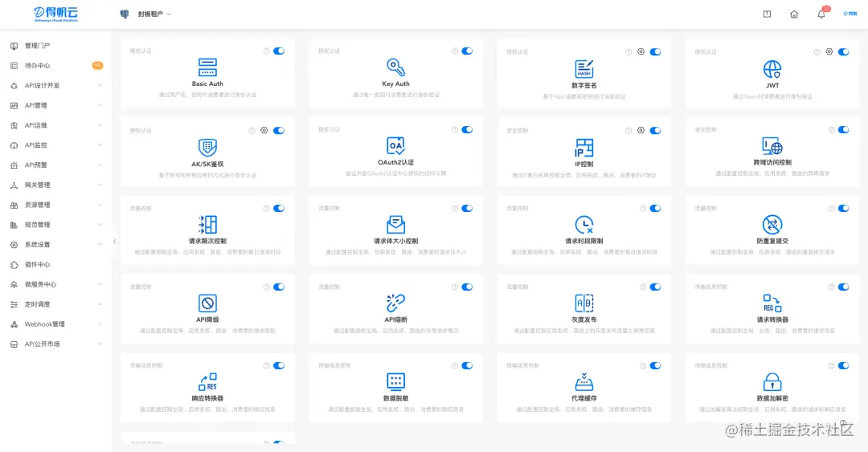Screen dimensions: 868x452
Task: Expand the 系统设置 sidebar menu chevron
Action: pyautogui.click(x=100, y=245)
